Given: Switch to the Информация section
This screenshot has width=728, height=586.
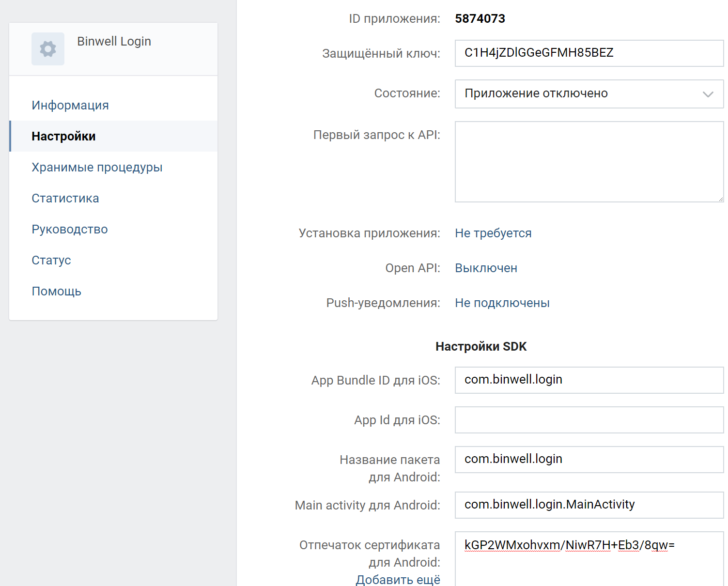Looking at the screenshot, I should (70, 105).
